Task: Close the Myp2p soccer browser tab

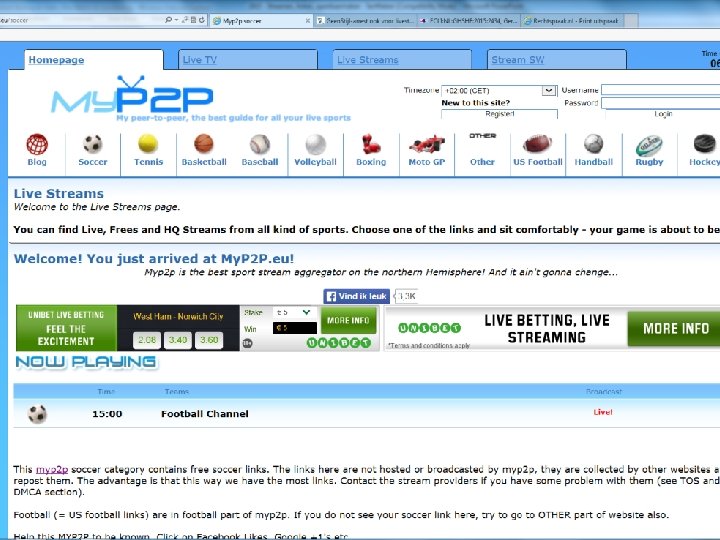Action: 308,21
